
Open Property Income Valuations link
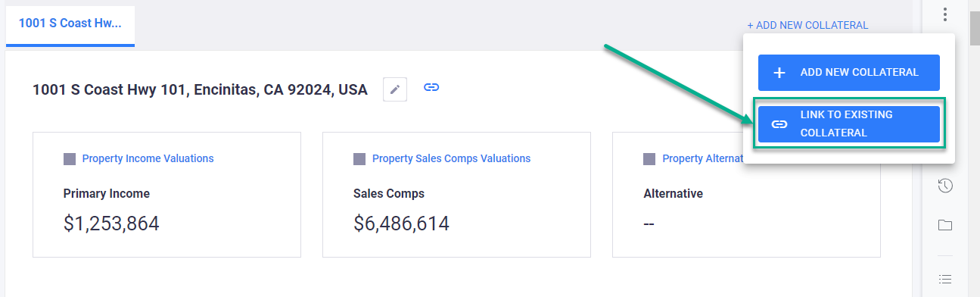148,158
